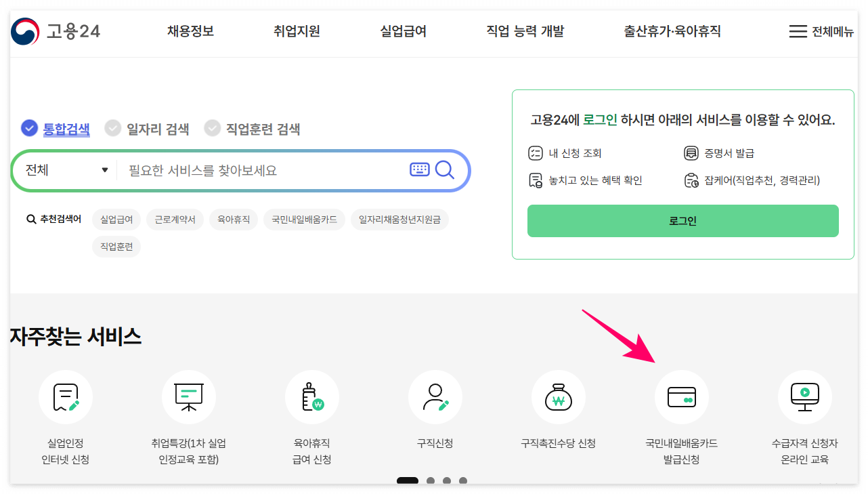Open 수급자격 신청자 온라인 교육 monitor icon

[804, 396]
